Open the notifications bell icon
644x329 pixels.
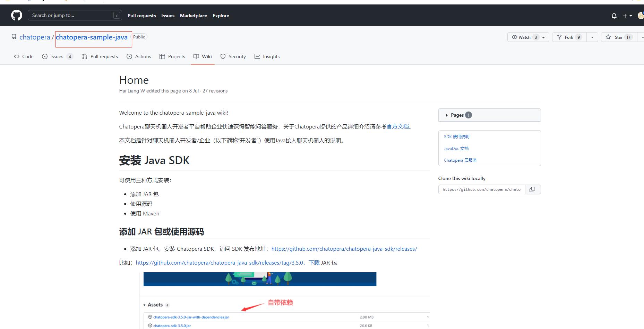[x=614, y=16]
